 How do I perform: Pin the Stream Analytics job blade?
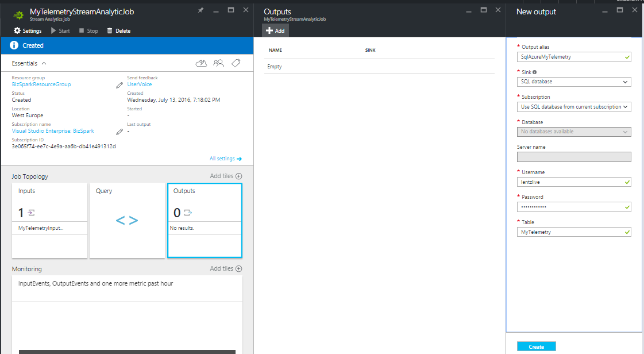(x=200, y=10)
